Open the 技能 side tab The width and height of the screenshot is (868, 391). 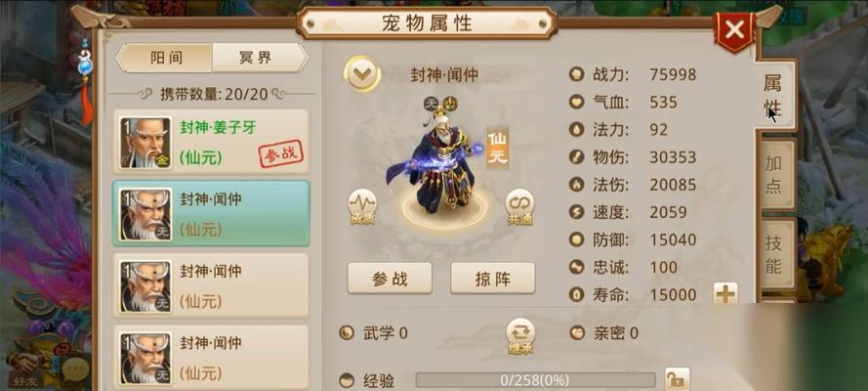pos(776,253)
